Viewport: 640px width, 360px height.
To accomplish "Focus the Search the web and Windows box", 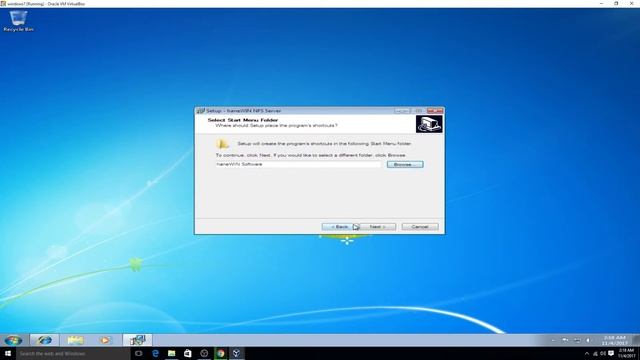I will point(73,353).
